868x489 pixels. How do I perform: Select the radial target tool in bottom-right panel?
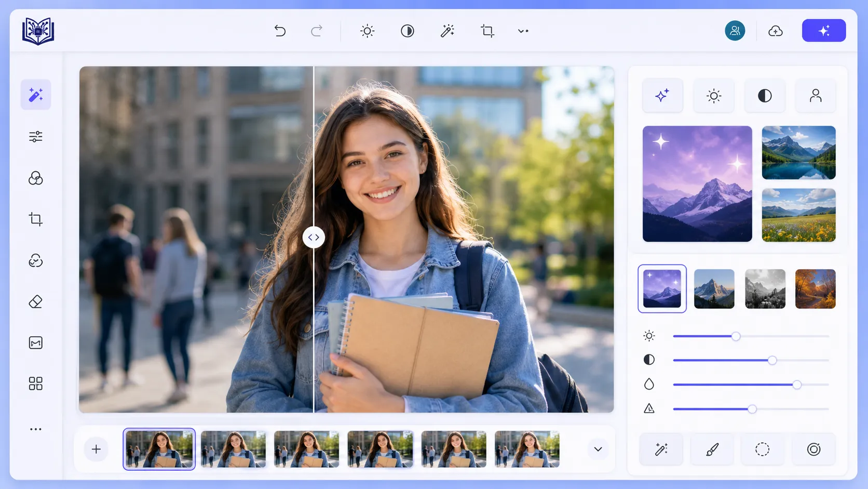[814, 450]
